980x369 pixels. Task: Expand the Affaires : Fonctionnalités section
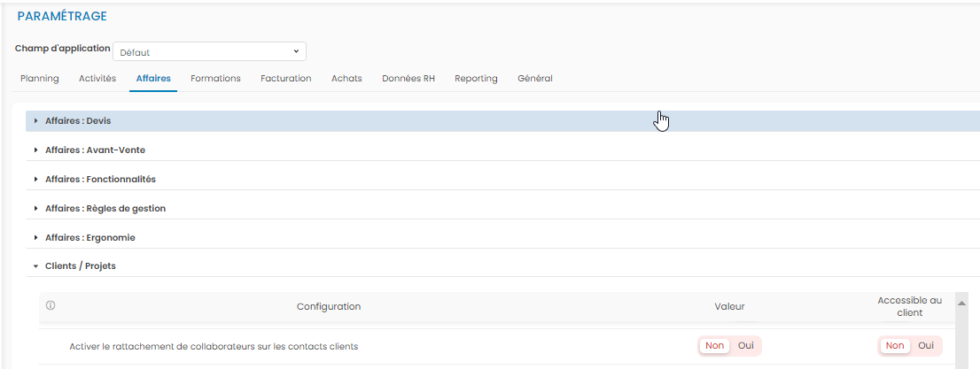(x=100, y=180)
